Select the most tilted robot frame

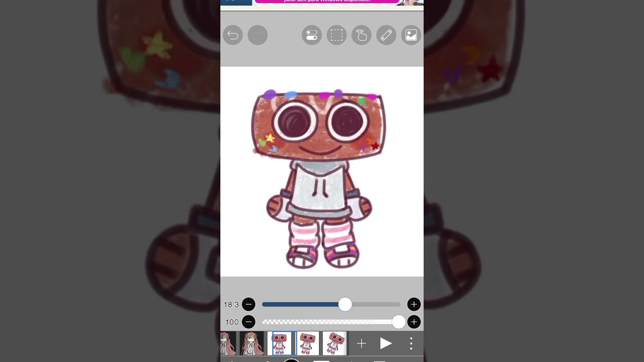[x=335, y=343]
